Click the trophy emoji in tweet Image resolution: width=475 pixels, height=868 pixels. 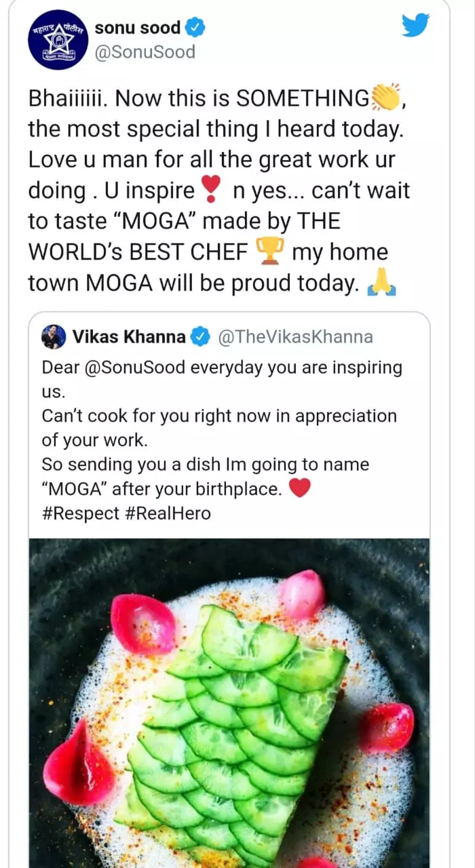[270, 252]
